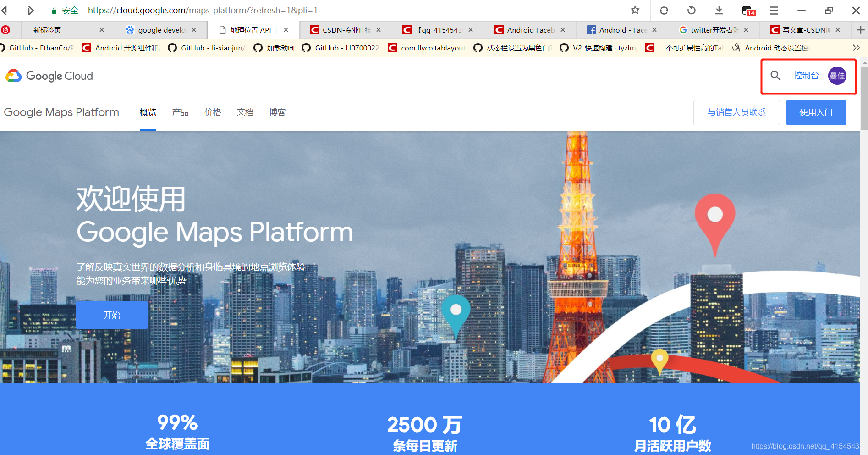Select the 博客 tab
868x455 pixels.
[277, 112]
